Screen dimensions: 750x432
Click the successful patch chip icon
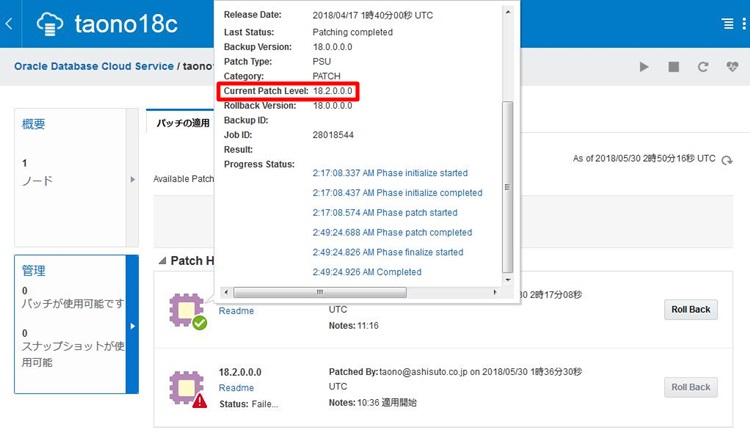[x=186, y=310]
